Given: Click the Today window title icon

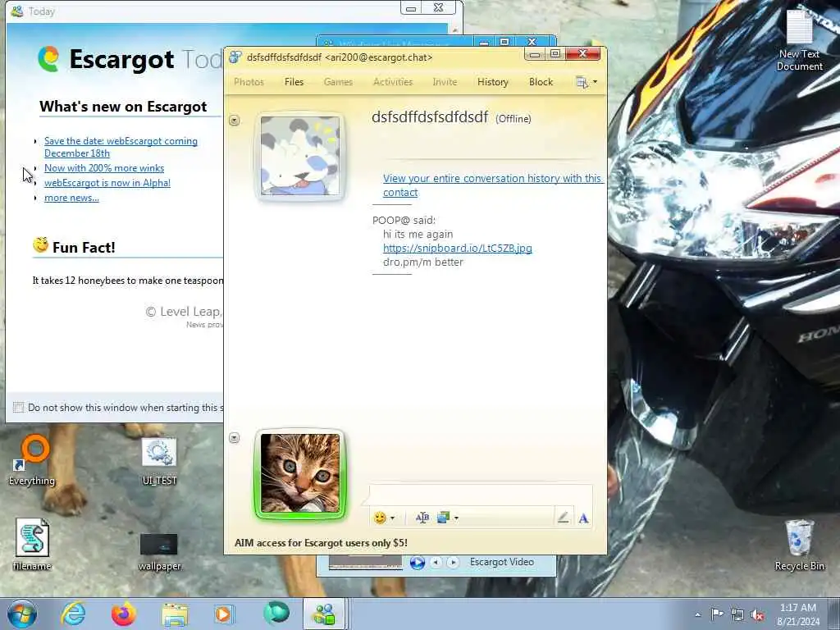Looking at the screenshot, I should coord(17,11).
